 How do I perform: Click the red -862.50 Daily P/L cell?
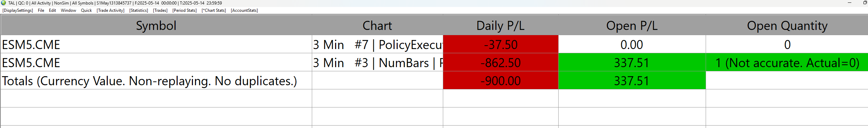click(501, 63)
